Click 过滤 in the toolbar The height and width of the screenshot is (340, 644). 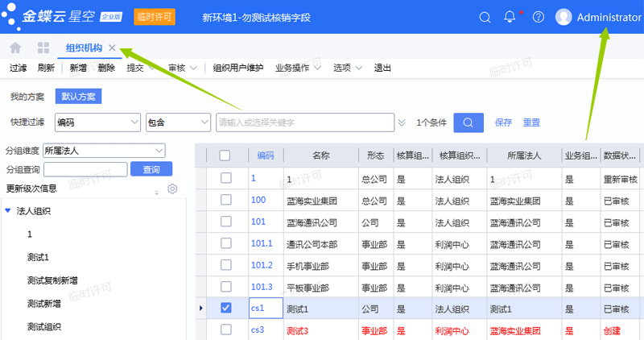coord(18,68)
